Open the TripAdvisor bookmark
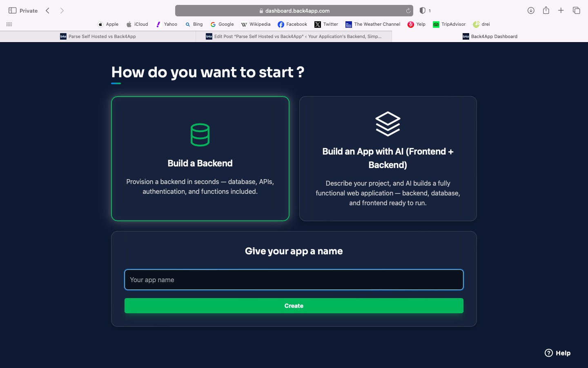Viewport: 588px width, 368px height. pyautogui.click(x=449, y=24)
